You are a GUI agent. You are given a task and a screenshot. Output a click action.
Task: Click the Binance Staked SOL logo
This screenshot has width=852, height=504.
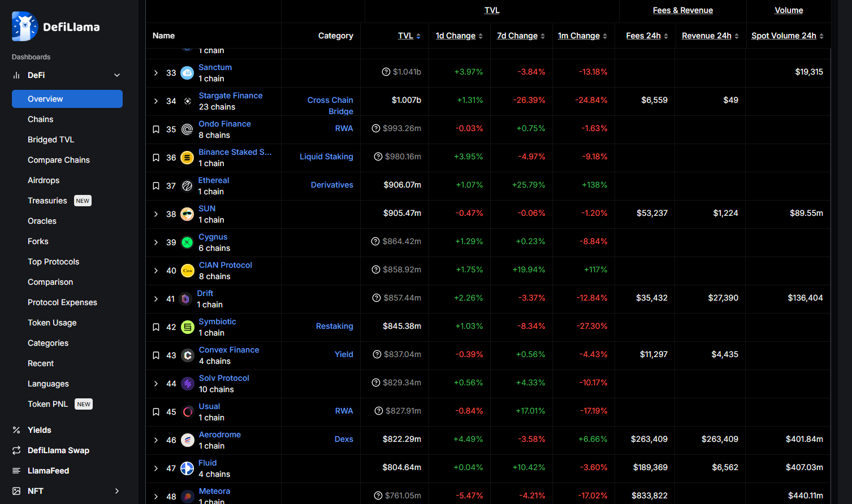[x=187, y=158]
